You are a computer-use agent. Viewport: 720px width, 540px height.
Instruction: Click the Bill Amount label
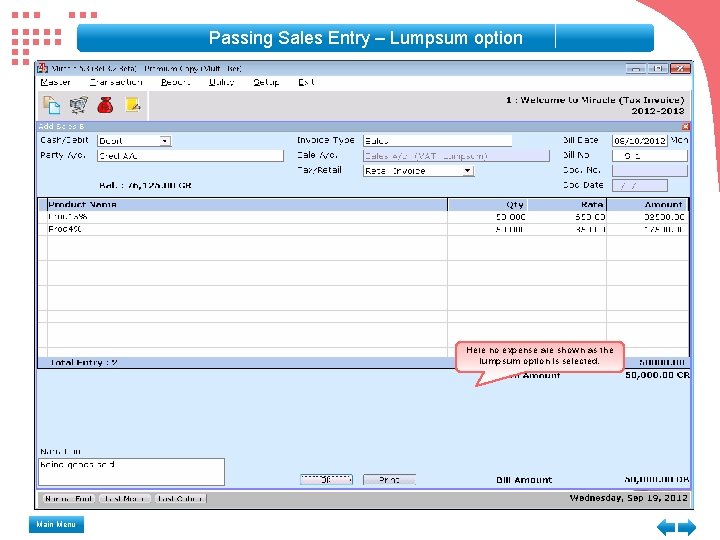click(x=524, y=480)
